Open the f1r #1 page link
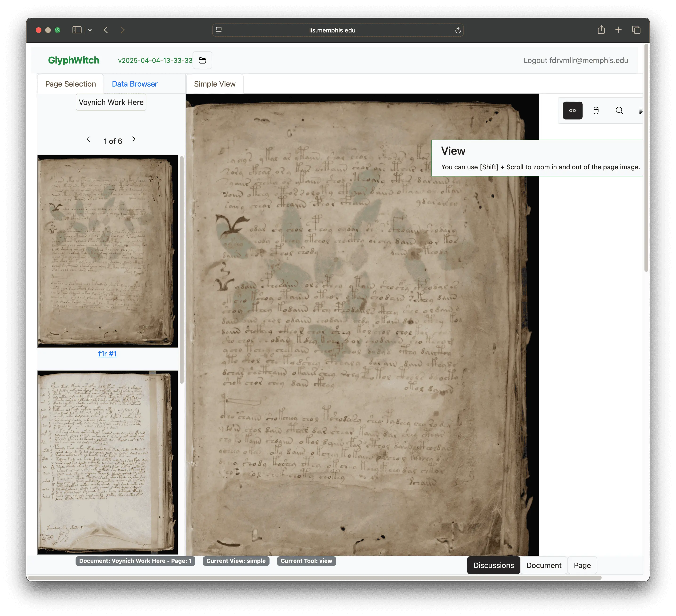 click(107, 354)
